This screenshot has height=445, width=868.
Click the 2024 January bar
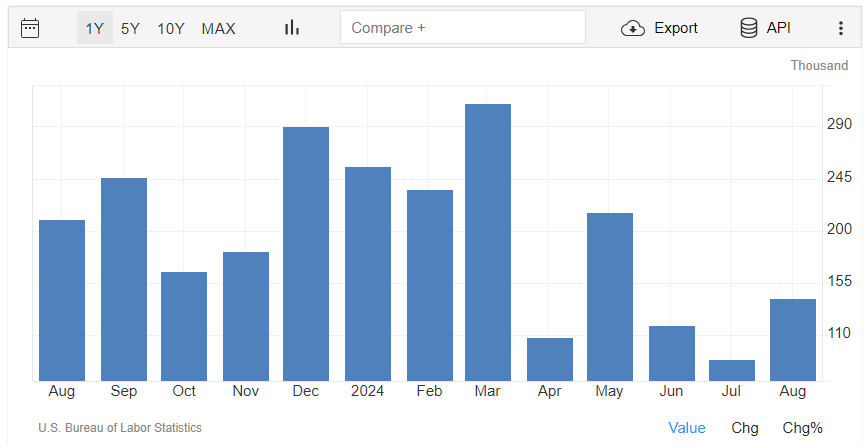point(368,274)
